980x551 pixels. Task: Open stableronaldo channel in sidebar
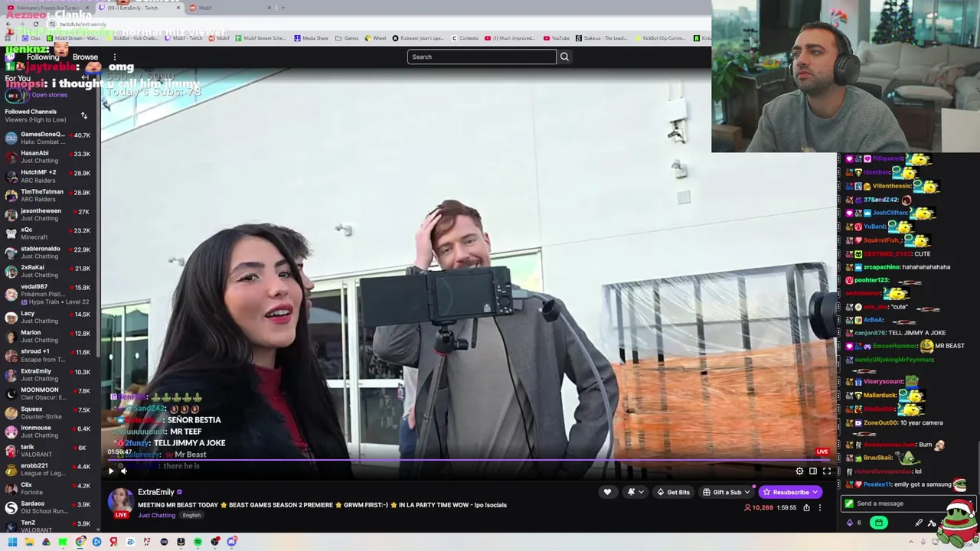point(47,253)
